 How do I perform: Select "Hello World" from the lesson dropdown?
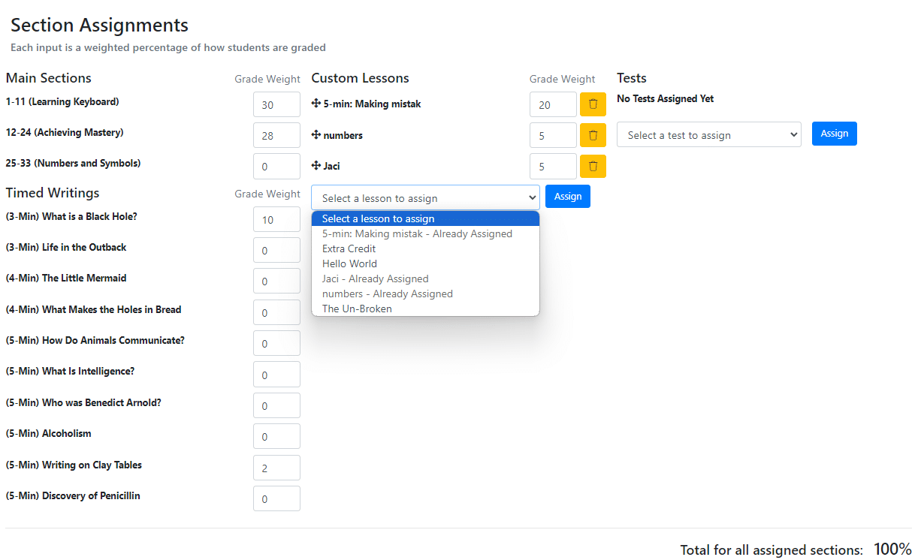[x=349, y=263]
